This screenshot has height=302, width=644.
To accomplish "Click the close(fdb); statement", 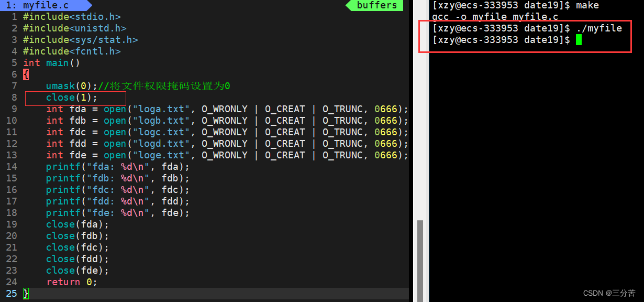I will (x=77, y=236).
